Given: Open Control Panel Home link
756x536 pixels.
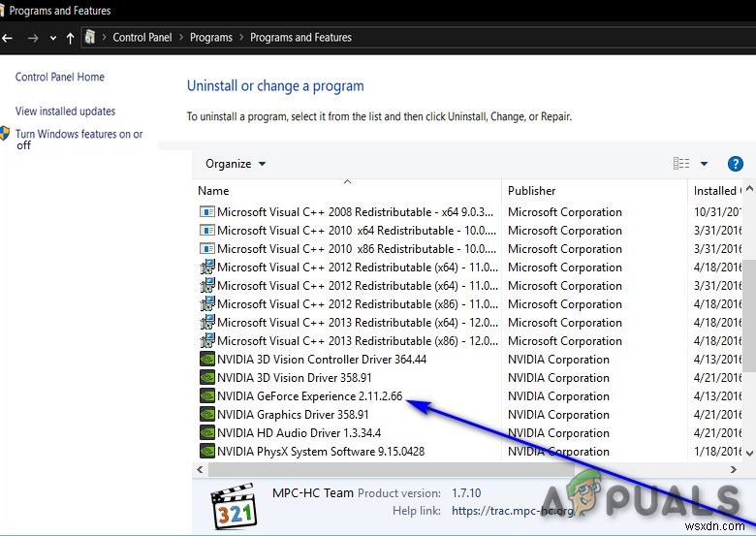Looking at the screenshot, I should coord(60,77).
